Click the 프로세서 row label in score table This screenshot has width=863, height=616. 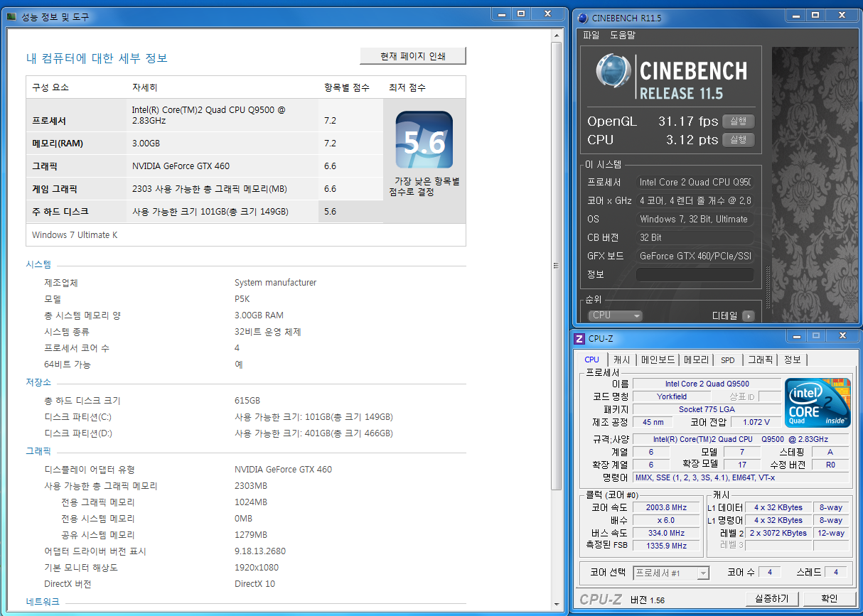[x=49, y=121]
